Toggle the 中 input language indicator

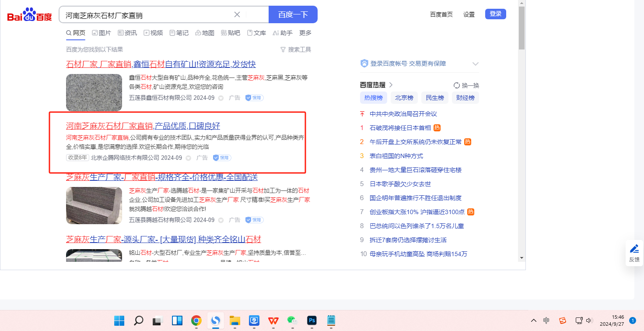[x=546, y=320]
